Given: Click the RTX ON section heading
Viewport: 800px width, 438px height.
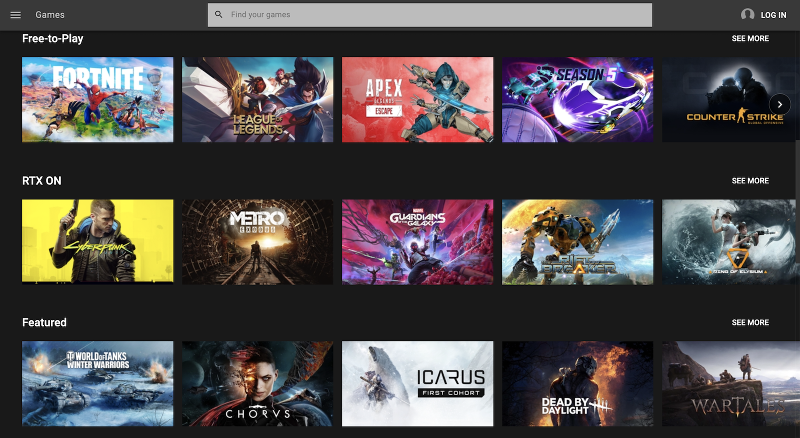Looking at the screenshot, I should click(42, 181).
